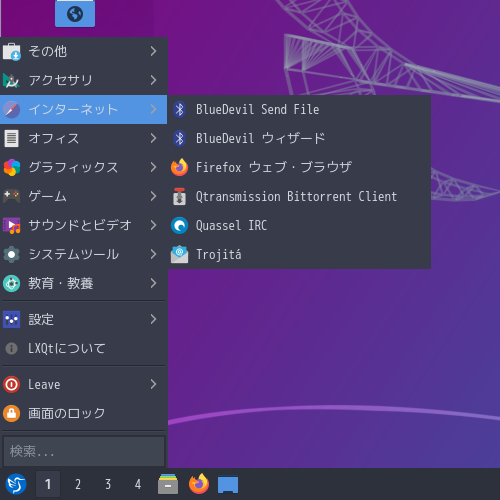Screen dimensions: 500x500
Task: Collapse the インターネット submenu arrow
Action: 153,109
